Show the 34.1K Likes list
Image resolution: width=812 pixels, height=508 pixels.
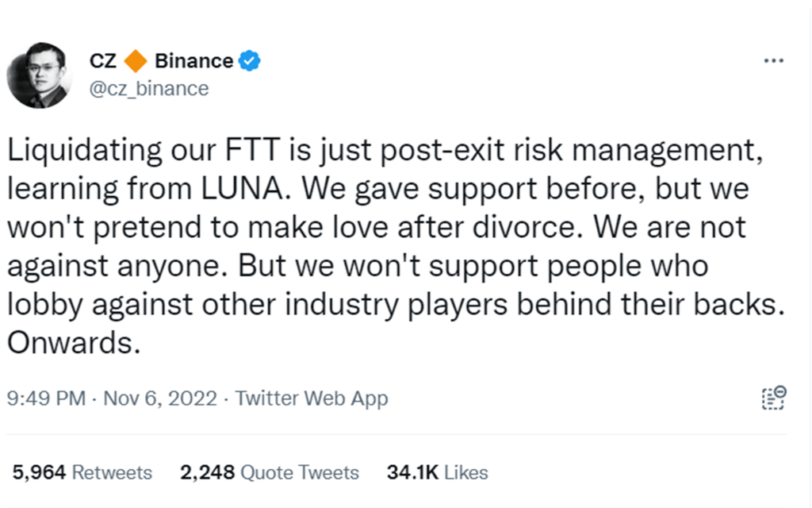pyautogui.click(x=437, y=472)
